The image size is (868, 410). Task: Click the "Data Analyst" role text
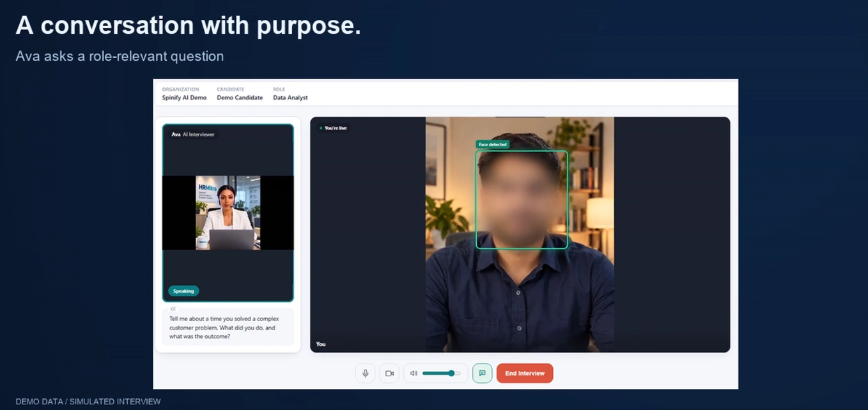point(290,98)
